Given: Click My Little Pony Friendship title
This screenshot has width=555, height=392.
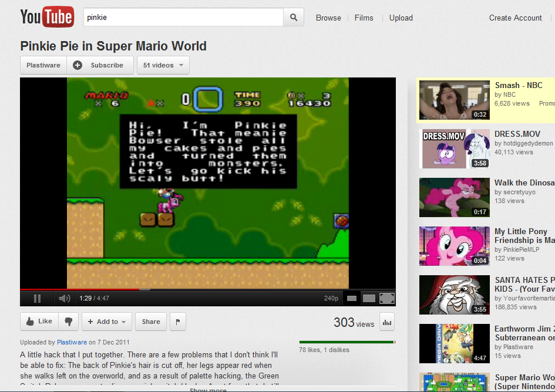Looking at the screenshot, I should [524, 236].
